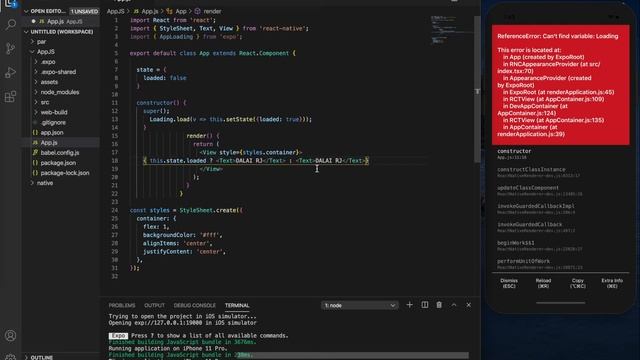640x360 pixels.
Task: Click the backgroundColor '#fff' line
Action: tap(182, 235)
